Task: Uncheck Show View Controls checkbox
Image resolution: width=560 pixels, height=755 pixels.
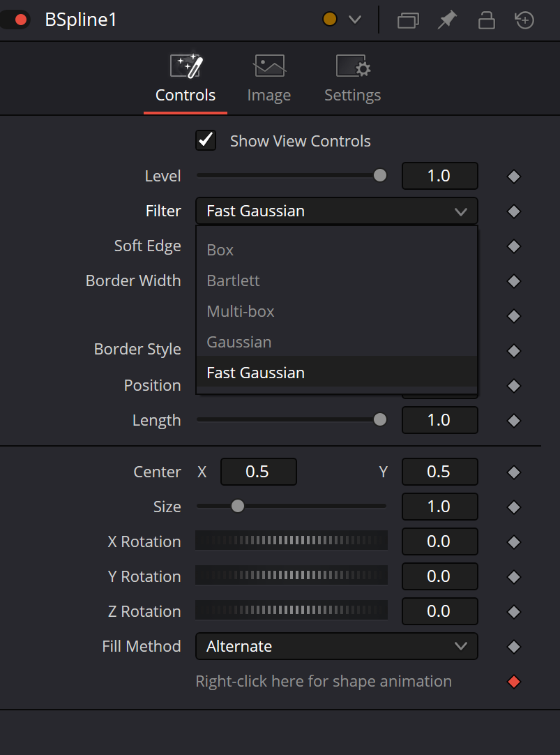Action: point(206,140)
